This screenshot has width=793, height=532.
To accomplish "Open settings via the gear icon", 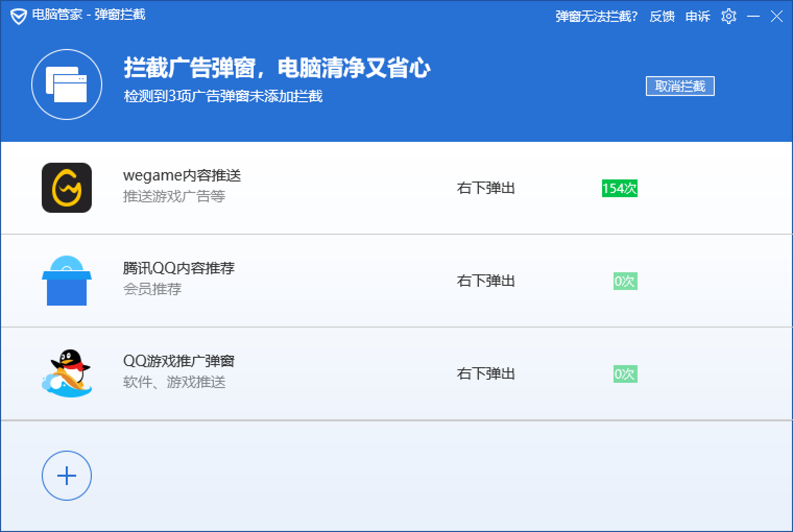I will [729, 16].
